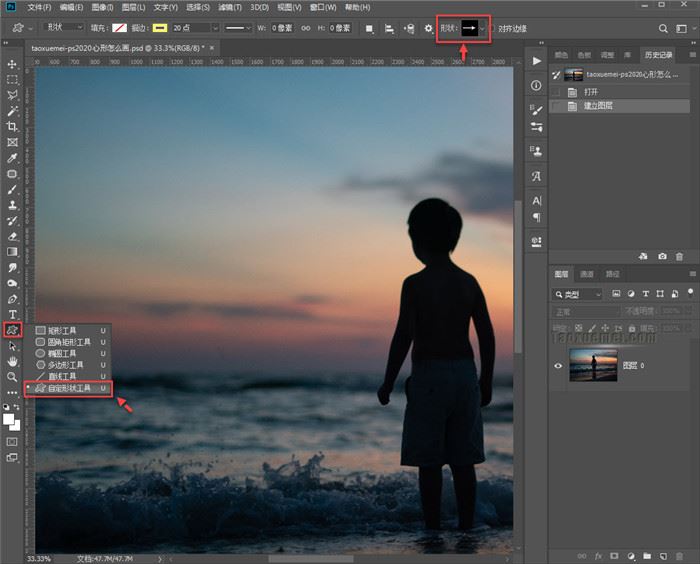Image resolution: width=700 pixels, height=564 pixels.
Task: Open the custom shape picker dropdown
Action: click(482, 29)
